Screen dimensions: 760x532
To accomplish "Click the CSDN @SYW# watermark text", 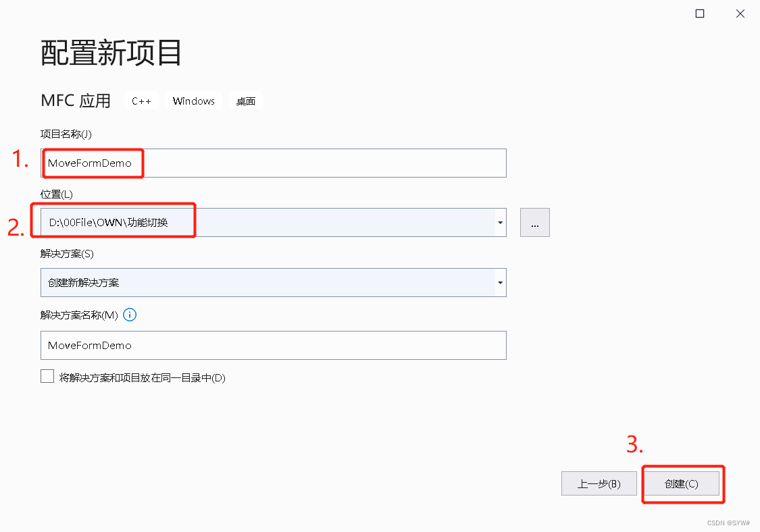I will point(729,523).
